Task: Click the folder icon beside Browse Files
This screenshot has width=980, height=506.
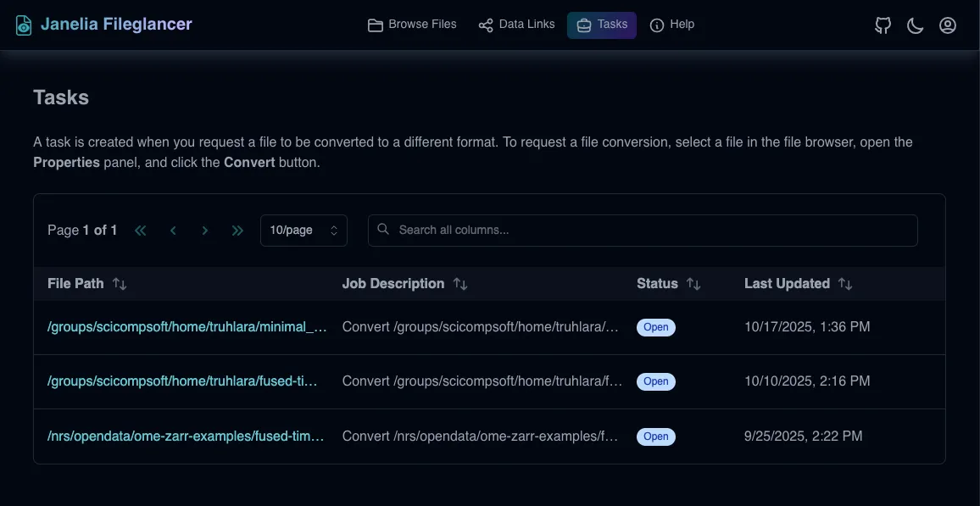Action: tap(376, 25)
